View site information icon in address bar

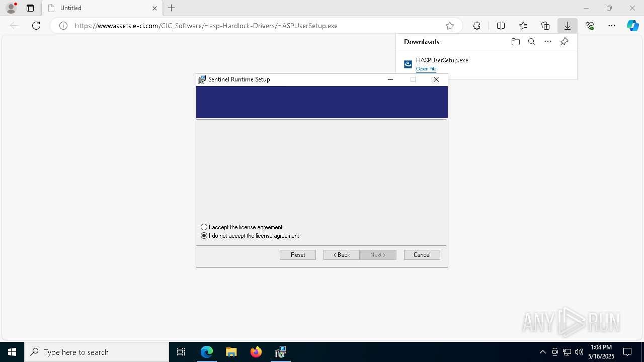pyautogui.click(x=63, y=26)
